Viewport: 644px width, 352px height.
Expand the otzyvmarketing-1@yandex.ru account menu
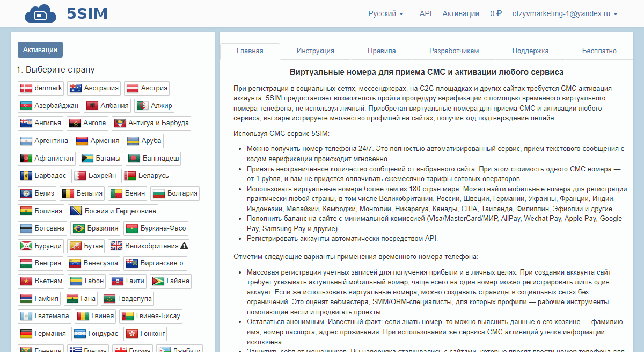(565, 13)
